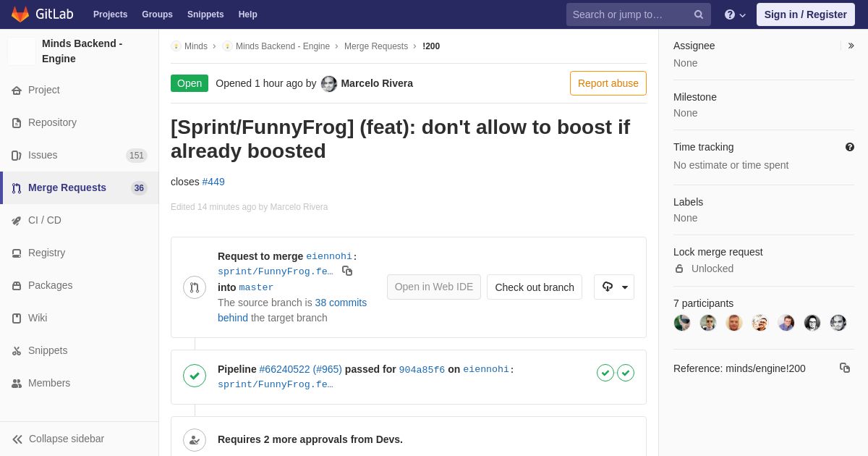The width and height of the screenshot is (868, 456).
Task: Click the green Open status badge
Action: tap(190, 83)
